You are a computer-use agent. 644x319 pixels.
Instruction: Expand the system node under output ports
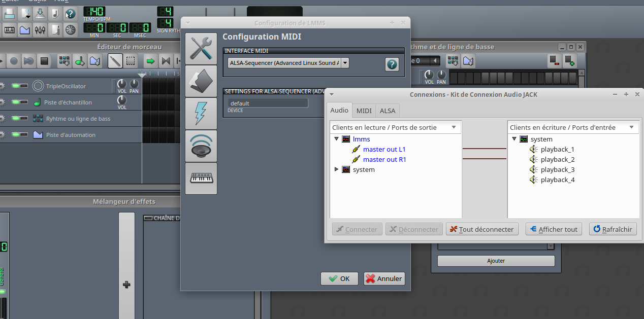[x=336, y=169]
